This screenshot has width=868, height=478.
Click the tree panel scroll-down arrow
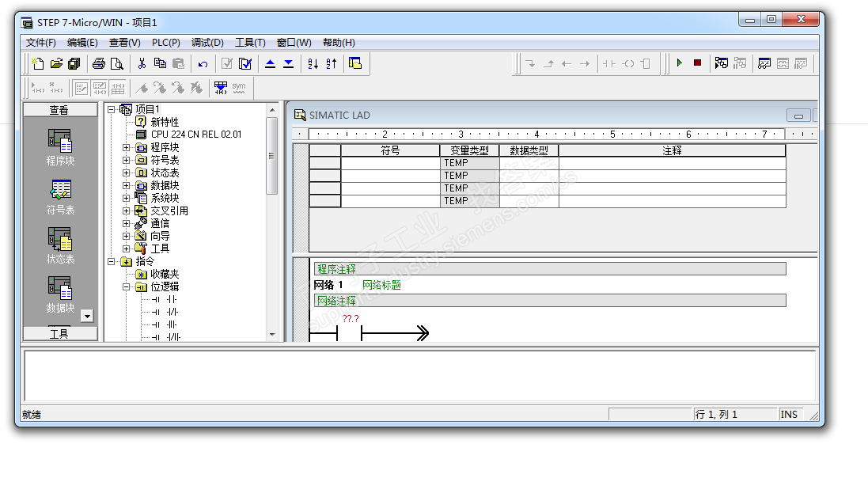[272, 335]
